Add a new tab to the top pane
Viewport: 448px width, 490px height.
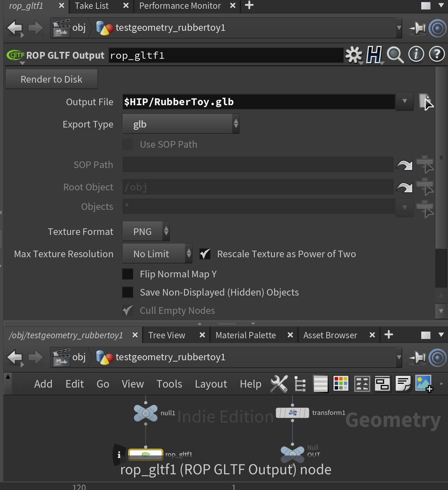point(249,5)
